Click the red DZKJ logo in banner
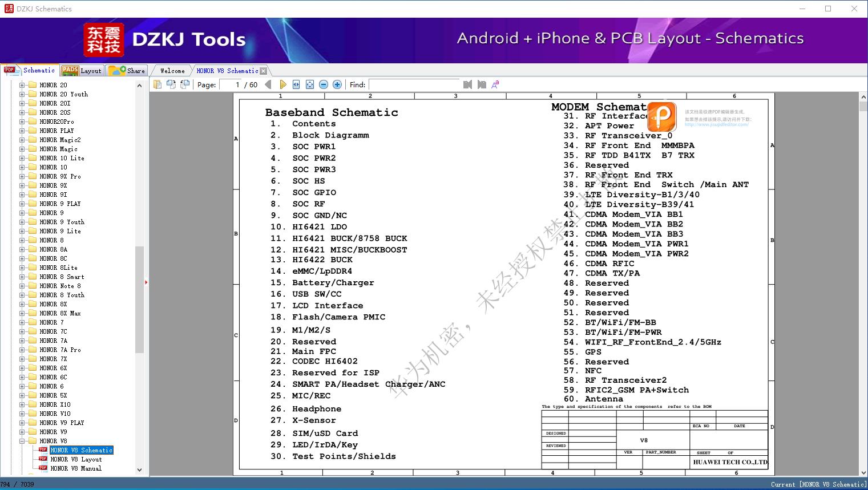 [x=103, y=40]
